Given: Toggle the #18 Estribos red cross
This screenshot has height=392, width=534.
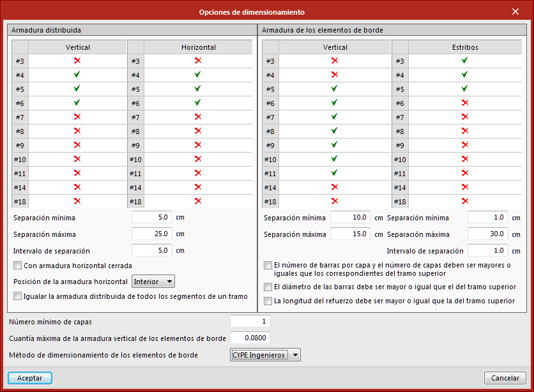Looking at the screenshot, I should click(x=464, y=201).
